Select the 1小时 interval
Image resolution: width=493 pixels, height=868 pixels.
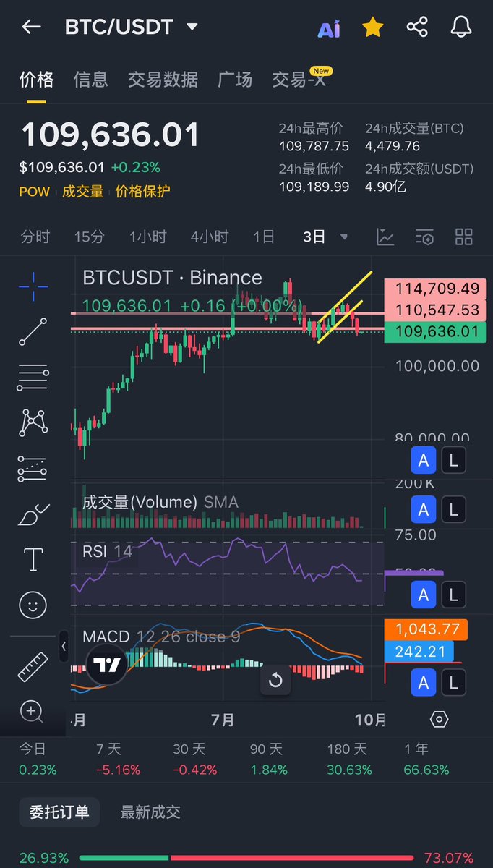click(x=148, y=237)
